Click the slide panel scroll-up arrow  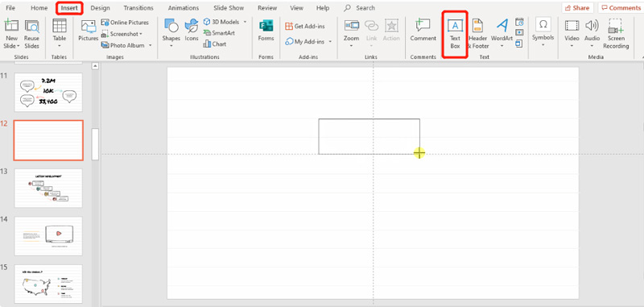[x=95, y=66]
